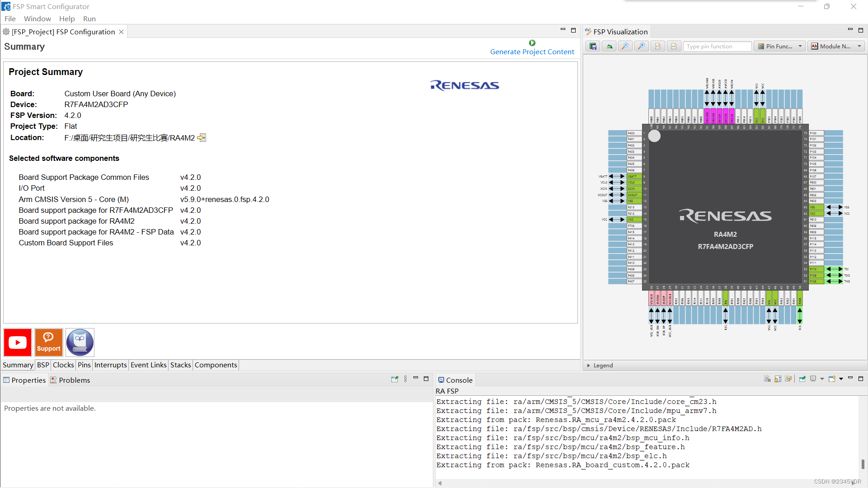Select device text R7FA4M2AD3CFP in summary
The image size is (868, 488).
pyautogui.click(x=96, y=105)
